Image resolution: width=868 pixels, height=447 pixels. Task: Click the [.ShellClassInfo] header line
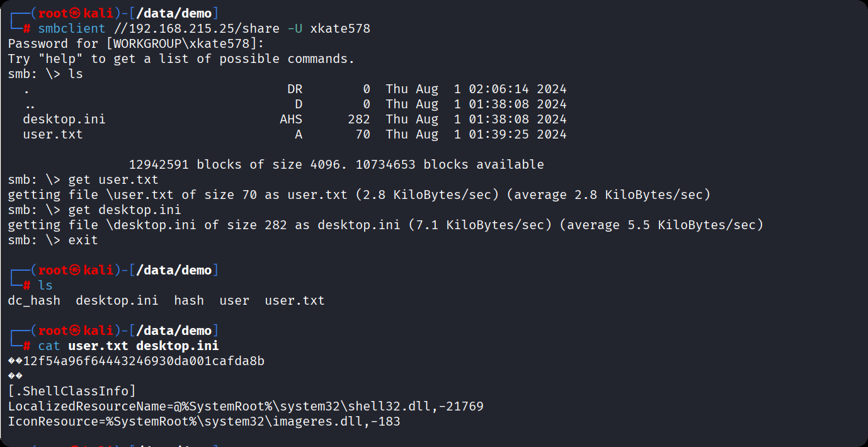(72, 391)
